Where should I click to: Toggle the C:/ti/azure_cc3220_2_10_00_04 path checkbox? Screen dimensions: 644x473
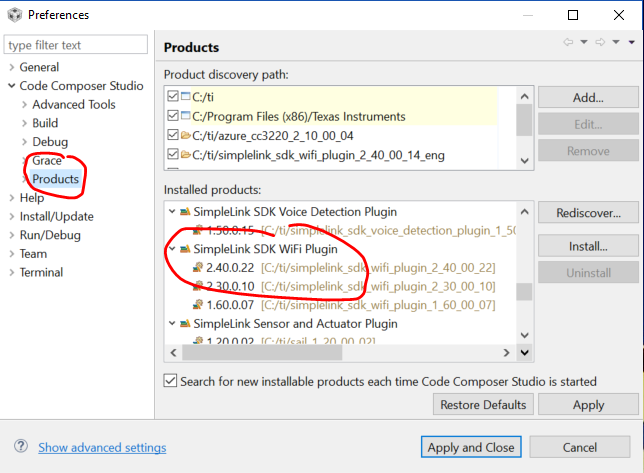[x=172, y=135]
